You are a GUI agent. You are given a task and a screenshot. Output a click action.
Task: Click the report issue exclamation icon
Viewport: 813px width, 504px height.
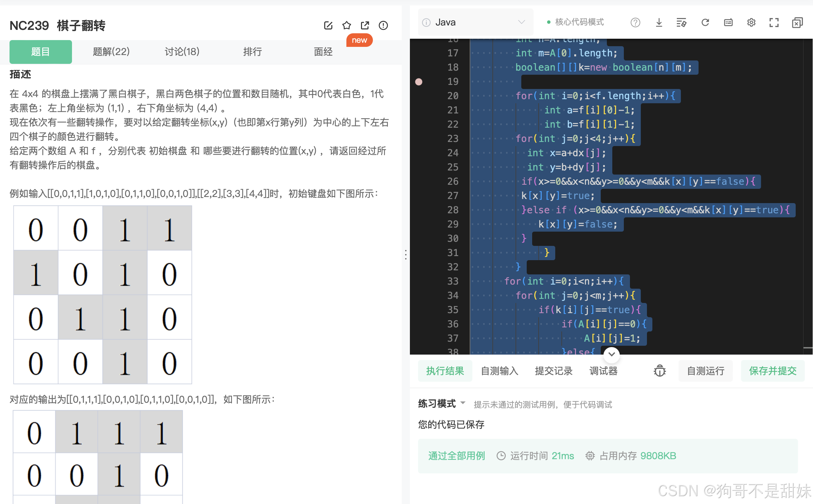(383, 25)
